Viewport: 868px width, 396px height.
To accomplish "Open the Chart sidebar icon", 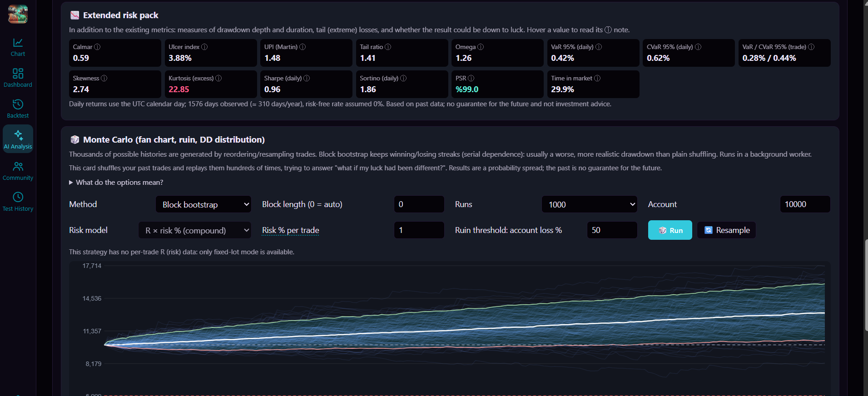I will [18, 47].
